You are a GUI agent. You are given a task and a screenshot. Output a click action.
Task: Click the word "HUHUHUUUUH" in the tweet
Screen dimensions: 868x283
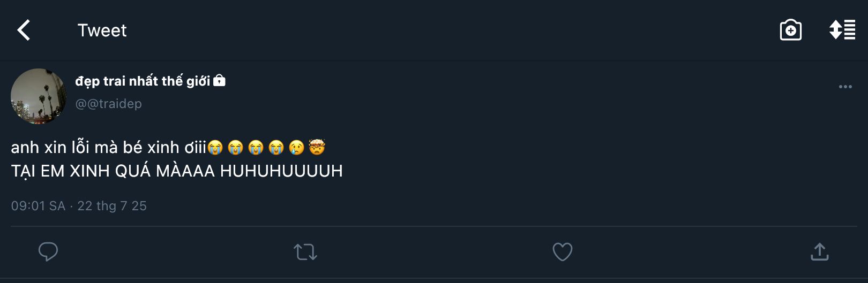[x=281, y=171]
